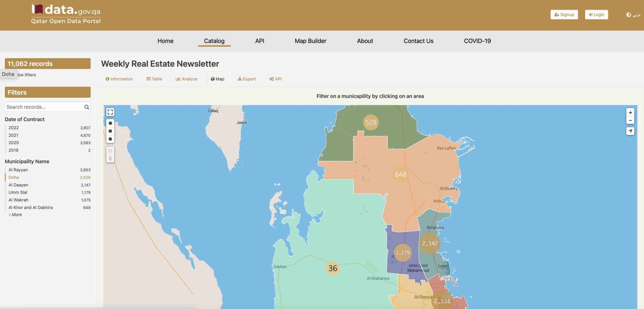Open the Map Builder menu item
This screenshot has height=309, width=644.
[x=310, y=41]
